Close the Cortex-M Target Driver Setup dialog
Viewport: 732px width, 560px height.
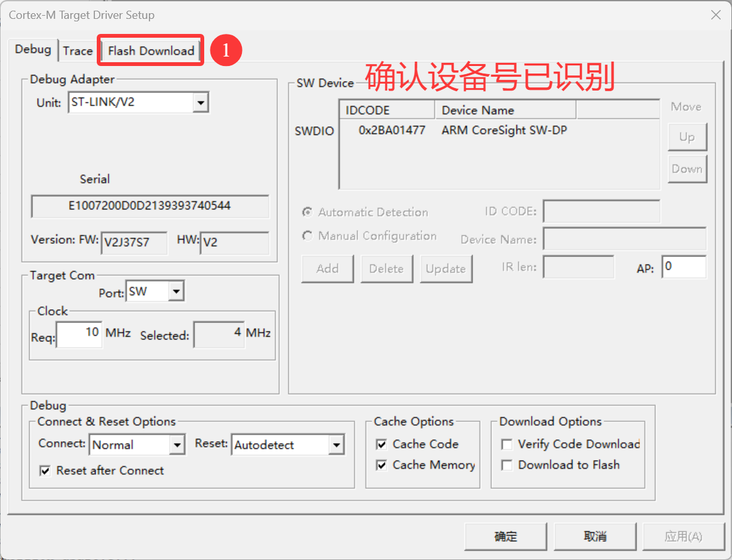pyautogui.click(x=716, y=15)
